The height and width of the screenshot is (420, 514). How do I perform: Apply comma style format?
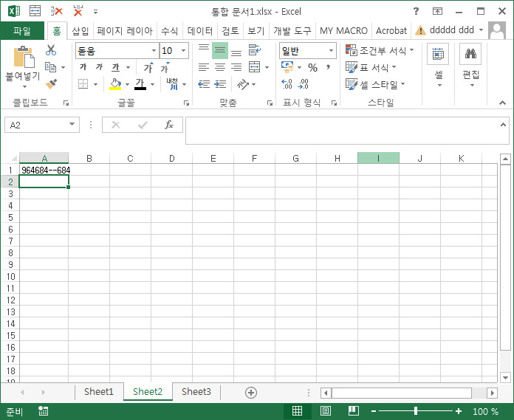pyautogui.click(x=328, y=67)
